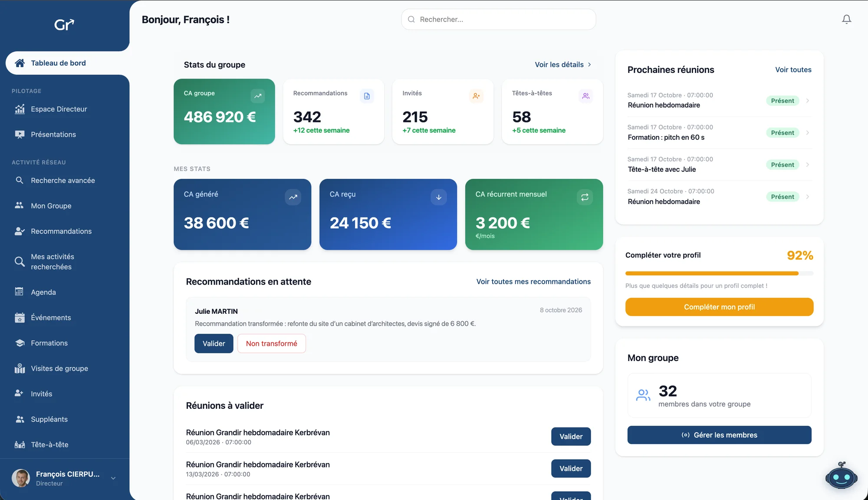Expand Formation pitch en 60 s chevron
This screenshot has height=500, width=868.
pos(808,133)
